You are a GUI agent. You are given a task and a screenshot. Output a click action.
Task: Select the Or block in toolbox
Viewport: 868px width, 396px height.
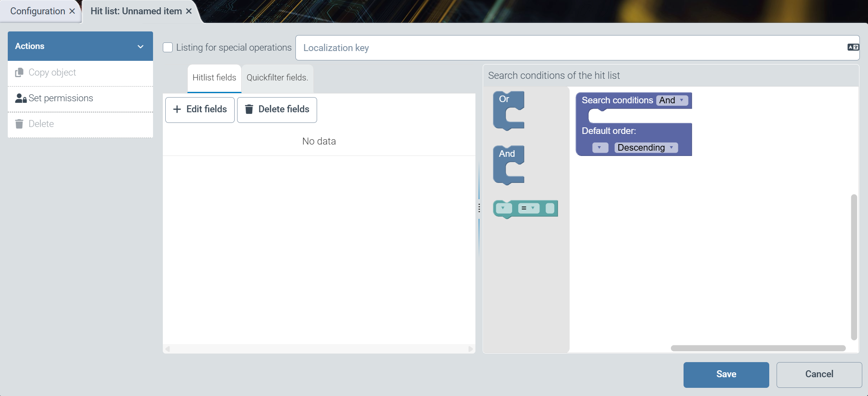click(x=504, y=100)
